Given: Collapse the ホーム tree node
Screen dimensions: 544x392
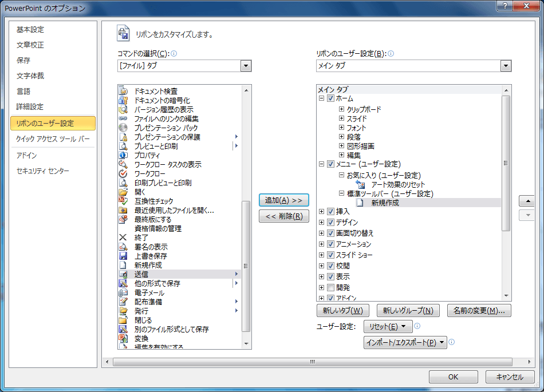Looking at the screenshot, I should point(322,98).
